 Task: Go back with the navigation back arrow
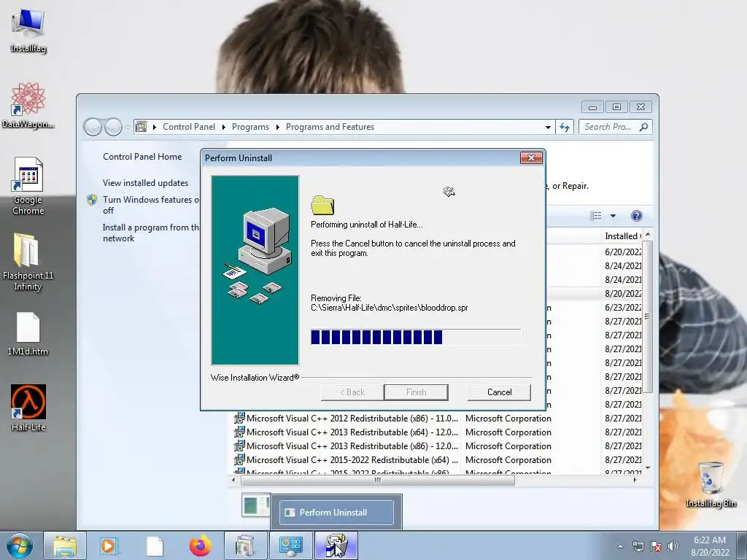click(x=93, y=127)
